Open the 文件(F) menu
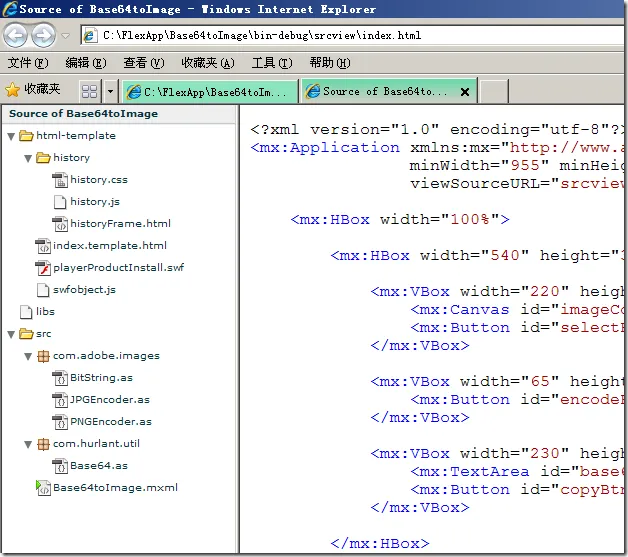The image size is (628, 557). (28, 63)
